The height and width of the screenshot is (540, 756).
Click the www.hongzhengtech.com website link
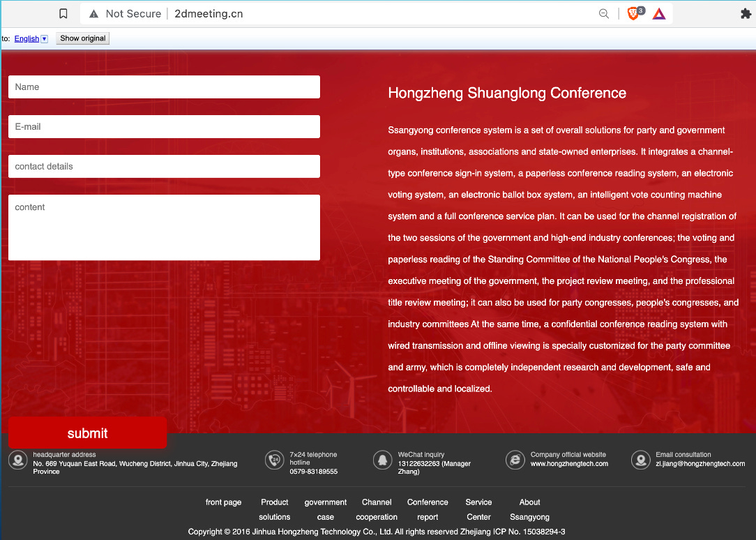pos(569,464)
